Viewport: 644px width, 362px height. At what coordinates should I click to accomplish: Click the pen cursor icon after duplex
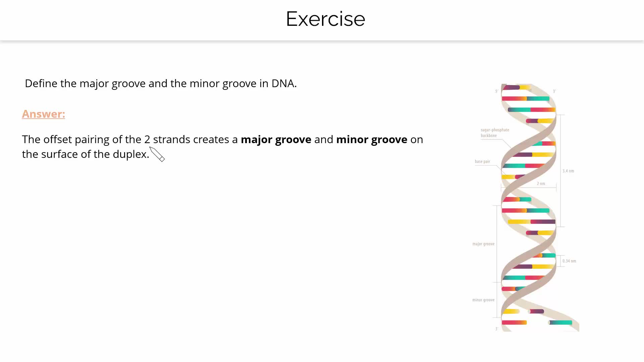(x=157, y=154)
